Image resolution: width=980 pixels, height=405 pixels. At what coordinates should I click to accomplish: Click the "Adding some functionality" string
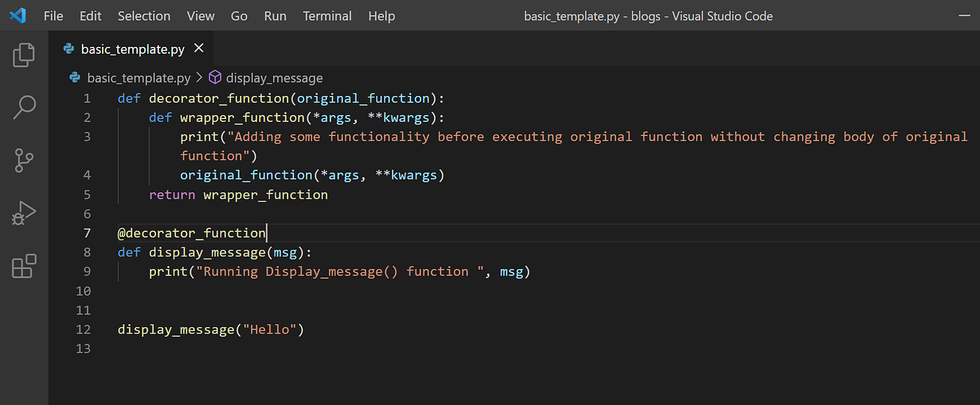(x=574, y=146)
